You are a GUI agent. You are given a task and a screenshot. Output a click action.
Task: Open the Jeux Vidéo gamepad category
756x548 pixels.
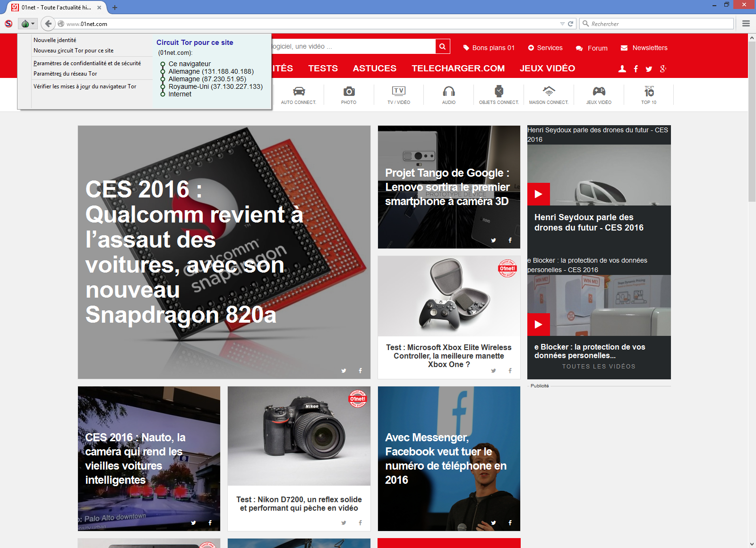click(x=599, y=94)
